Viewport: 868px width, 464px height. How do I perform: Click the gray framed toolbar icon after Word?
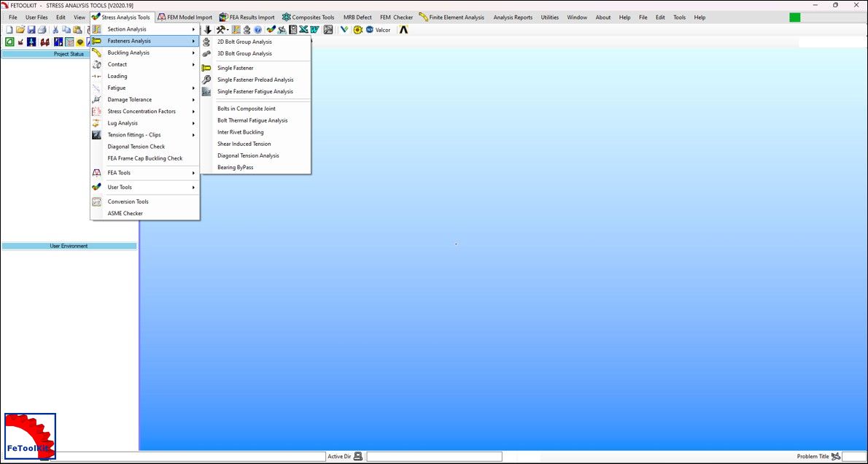point(328,30)
